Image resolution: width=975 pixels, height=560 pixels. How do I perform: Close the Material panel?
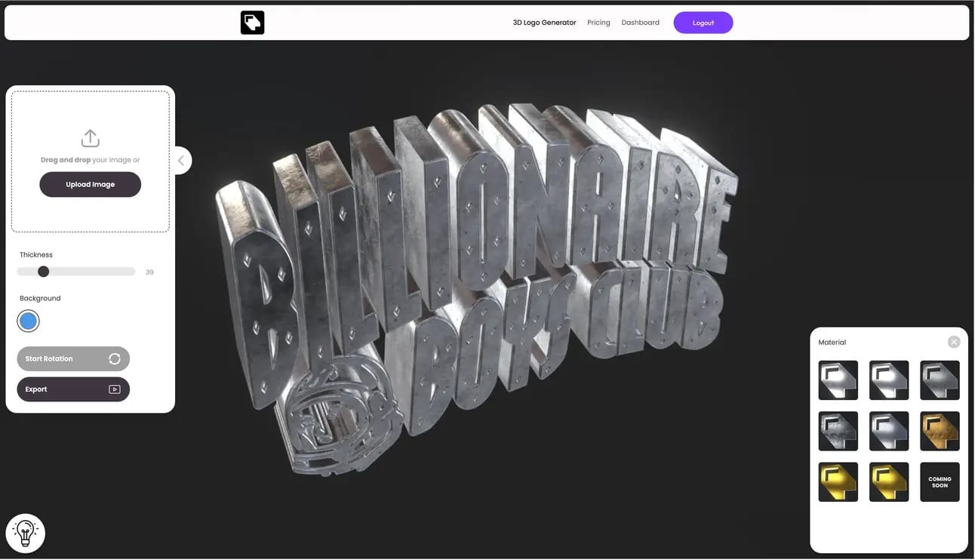(954, 342)
